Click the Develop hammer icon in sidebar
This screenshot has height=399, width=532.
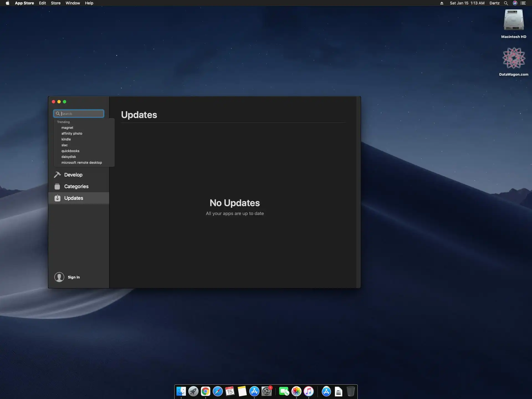(57, 175)
